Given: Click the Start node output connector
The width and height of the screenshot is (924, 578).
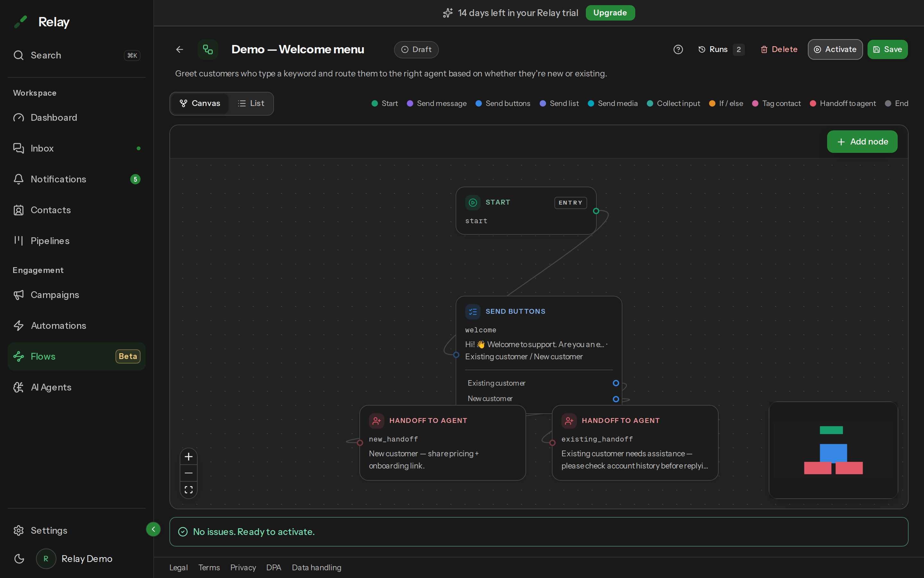Looking at the screenshot, I should [596, 211].
